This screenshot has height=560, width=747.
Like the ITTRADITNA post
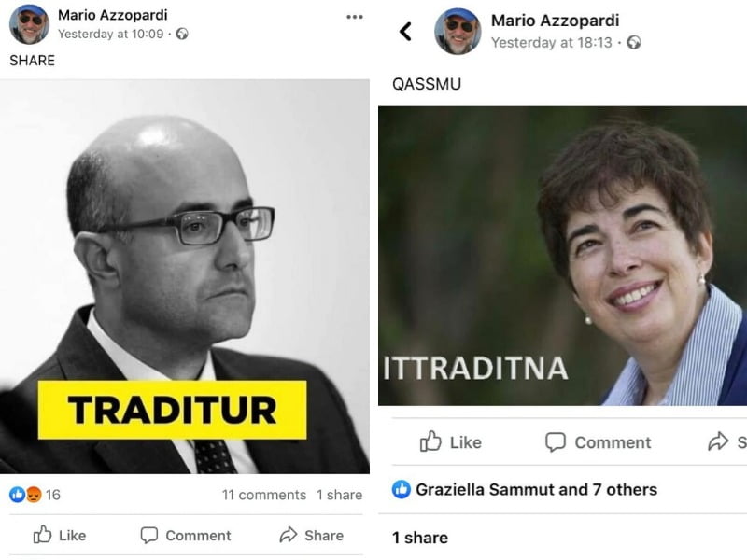pos(451,441)
